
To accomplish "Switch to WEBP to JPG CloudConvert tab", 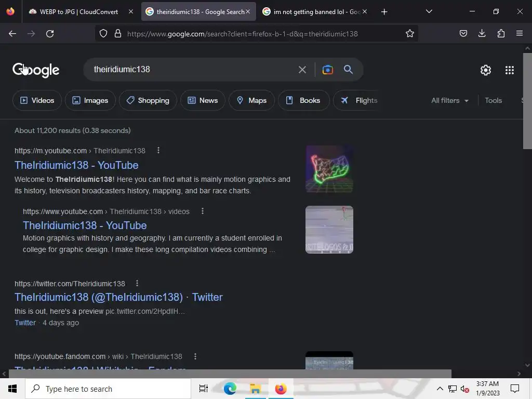I will (79, 12).
